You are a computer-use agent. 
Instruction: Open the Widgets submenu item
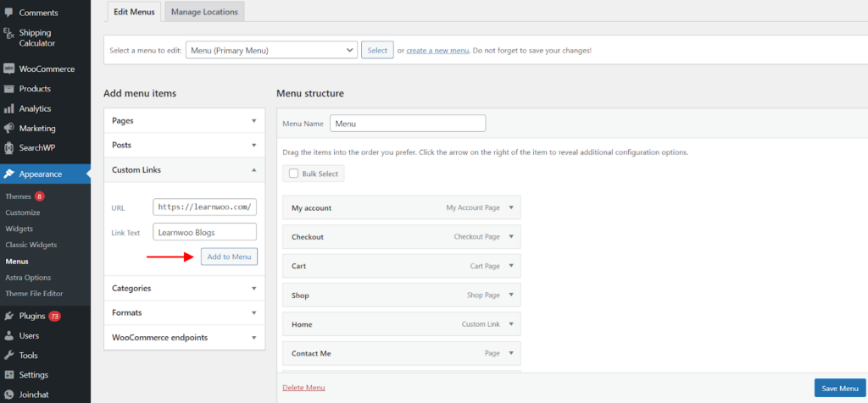19,229
